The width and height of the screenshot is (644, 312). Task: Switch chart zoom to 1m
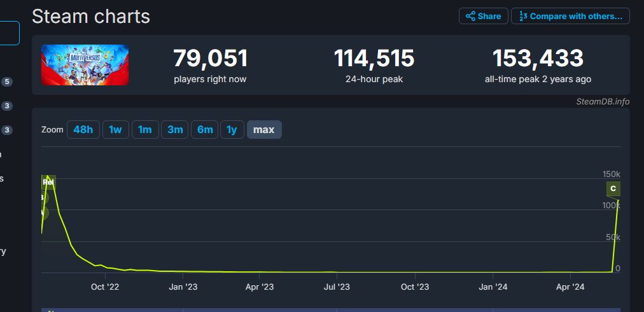pyautogui.click(x=145, y=130)
